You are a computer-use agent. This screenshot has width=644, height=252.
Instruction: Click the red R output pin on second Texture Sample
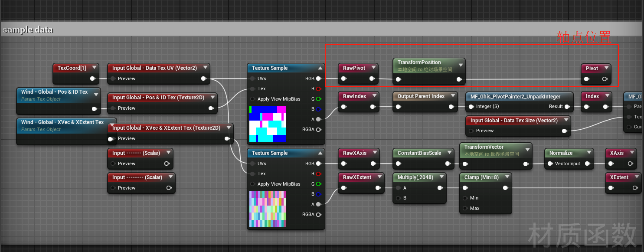coord(319,173)
